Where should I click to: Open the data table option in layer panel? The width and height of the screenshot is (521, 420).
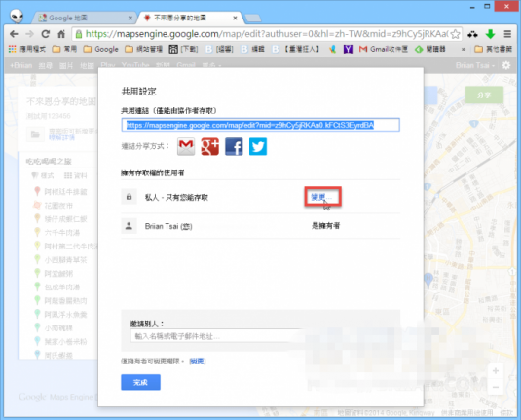coord(75,175)
